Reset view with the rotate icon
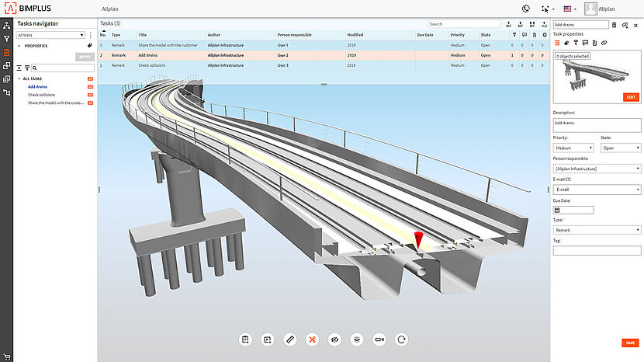 pyautogui.click(x=401, y=339)
